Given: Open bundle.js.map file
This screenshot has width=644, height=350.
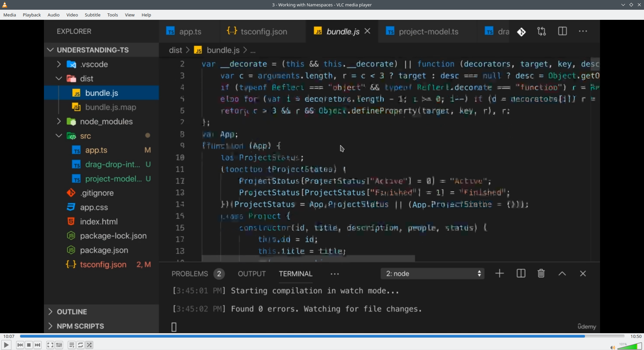Looking at the screenshot, I should pos(102,107).
